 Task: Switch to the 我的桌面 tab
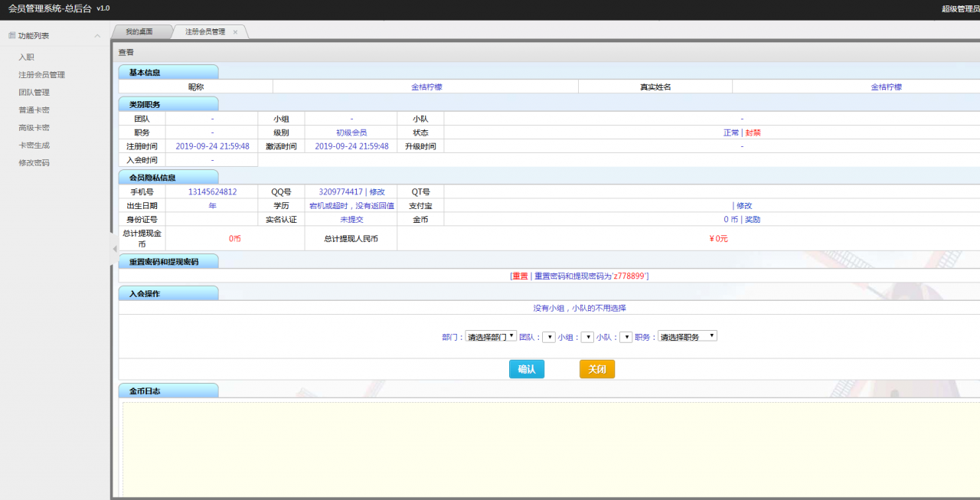139,31
